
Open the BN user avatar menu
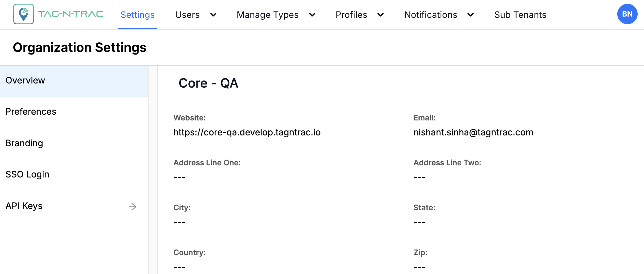coord(627,14)
